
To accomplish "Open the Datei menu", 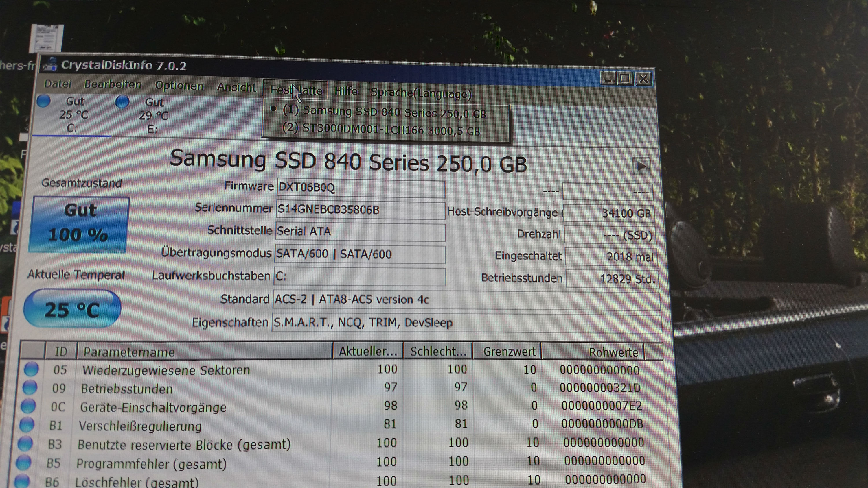I will (58, 84).
